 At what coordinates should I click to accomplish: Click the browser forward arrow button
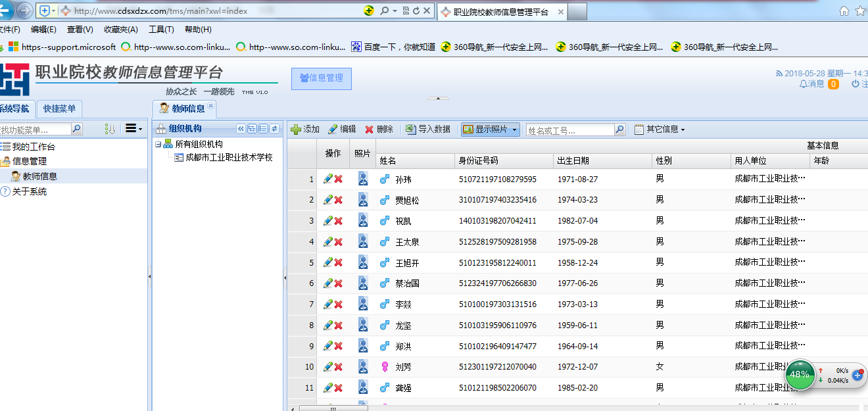[x=25, y=11]
